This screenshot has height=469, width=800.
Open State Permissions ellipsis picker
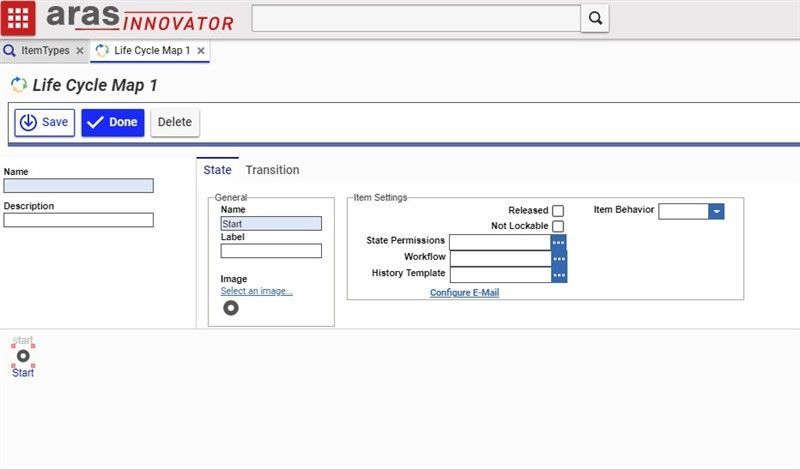point(559,242)
